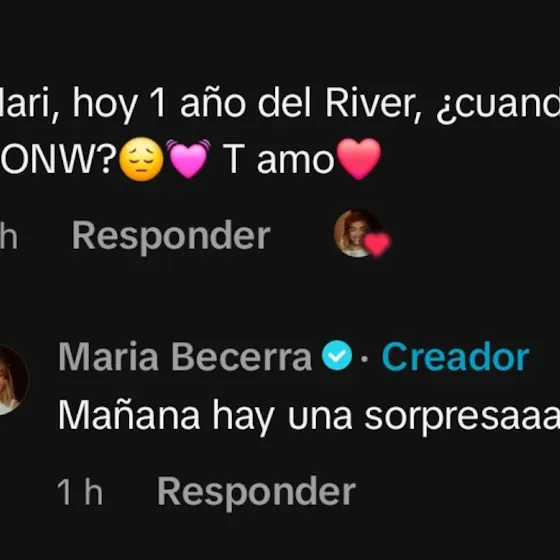Tap Responder under the River comment
This screenshot has height=560, width=560.
[171, 236]
